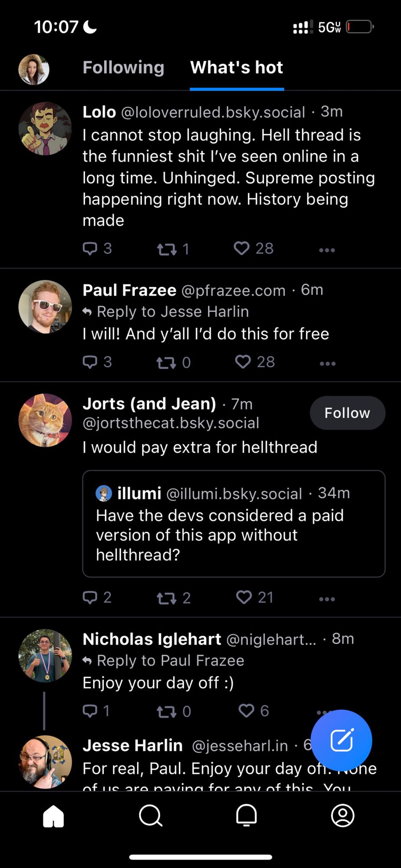Image resolution: width=401 pixels, height=868 pixels.
Task: Select the What's hot tab
Action: [237, 67]
